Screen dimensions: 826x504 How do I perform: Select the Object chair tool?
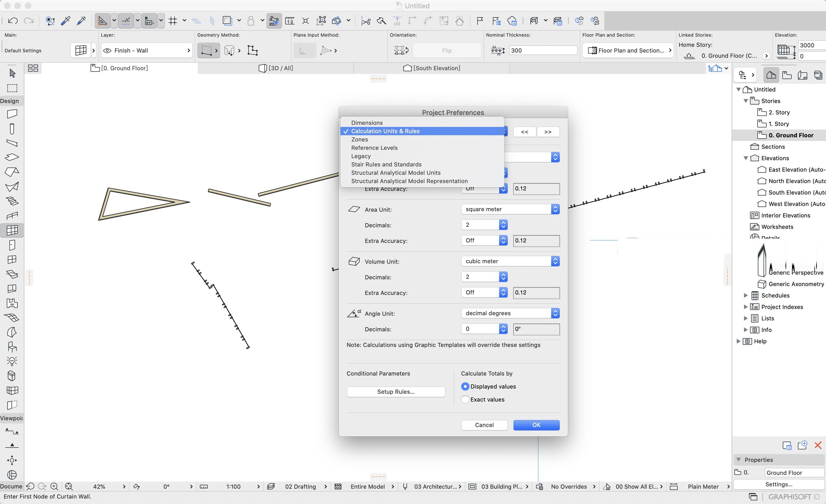12,347
